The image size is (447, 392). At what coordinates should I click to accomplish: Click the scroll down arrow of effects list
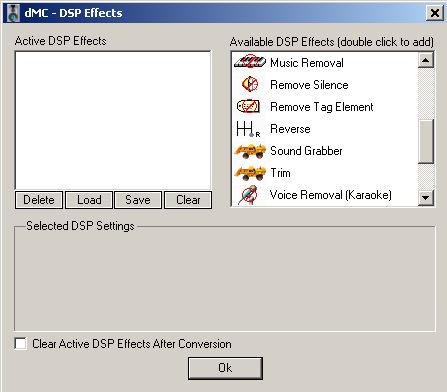(426, 198)
